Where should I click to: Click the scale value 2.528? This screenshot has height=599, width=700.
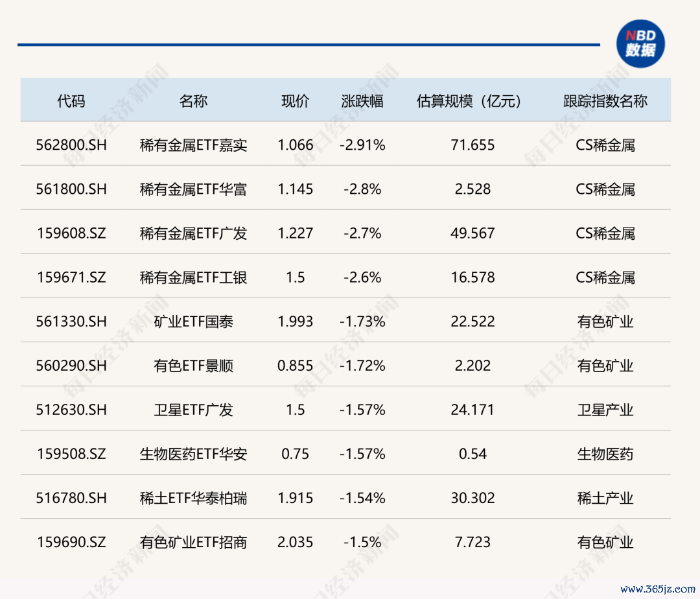pos(472,189)
